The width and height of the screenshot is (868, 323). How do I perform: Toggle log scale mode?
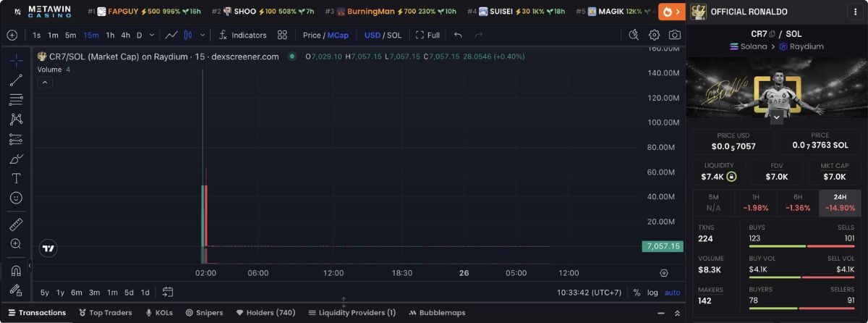(x=652, y=293)
